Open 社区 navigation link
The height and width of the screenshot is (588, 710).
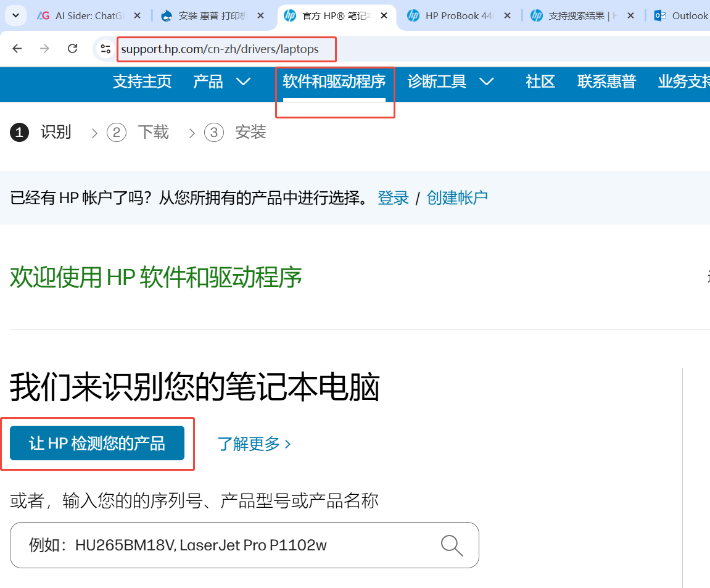(x=540, y=81)
